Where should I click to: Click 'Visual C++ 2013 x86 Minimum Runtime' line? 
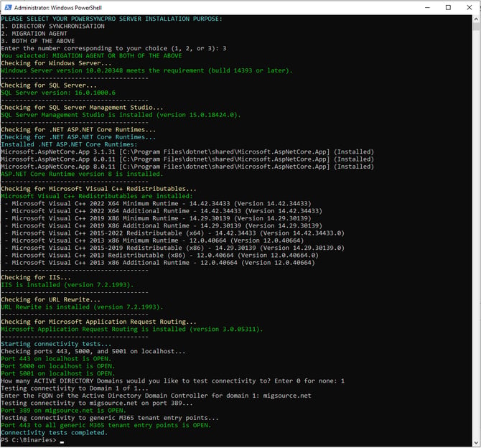pyautogui.click(x=154, y=241)
